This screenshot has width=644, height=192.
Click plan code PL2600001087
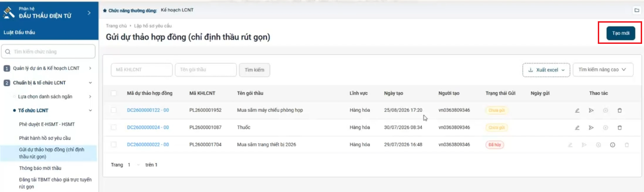[205, 127]
